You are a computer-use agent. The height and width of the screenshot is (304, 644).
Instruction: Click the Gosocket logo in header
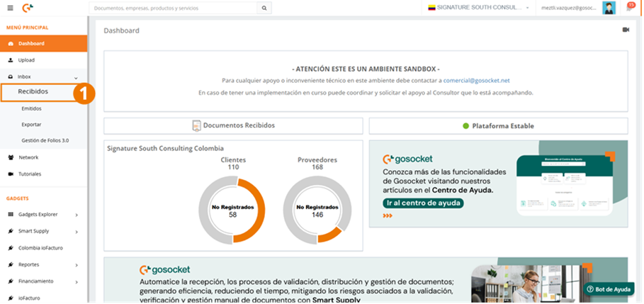pos(28,8)
